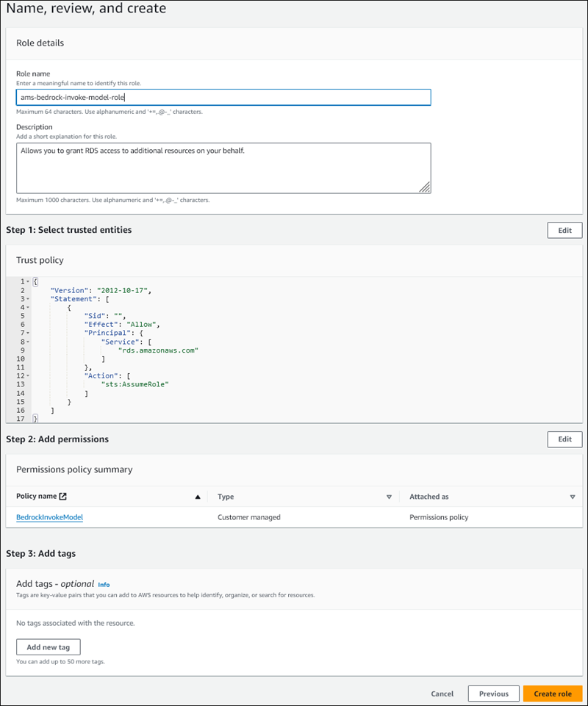Select the Role name input field

click(220, 96)
